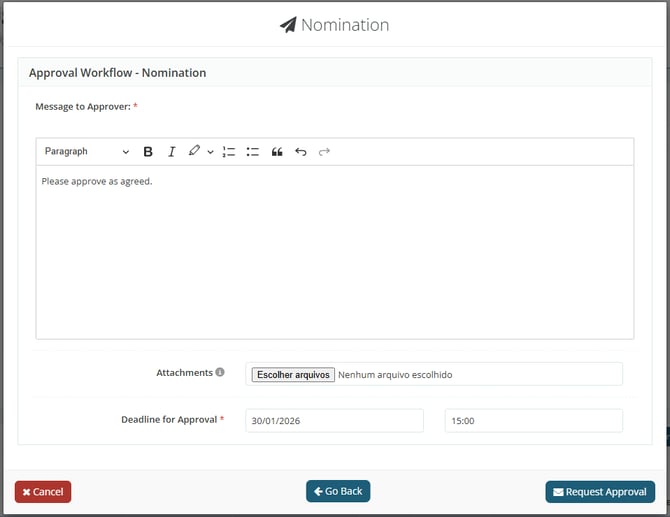Click the 'Please approve as agreed.' message text
The image size is (670, 517).
(97, 181)
